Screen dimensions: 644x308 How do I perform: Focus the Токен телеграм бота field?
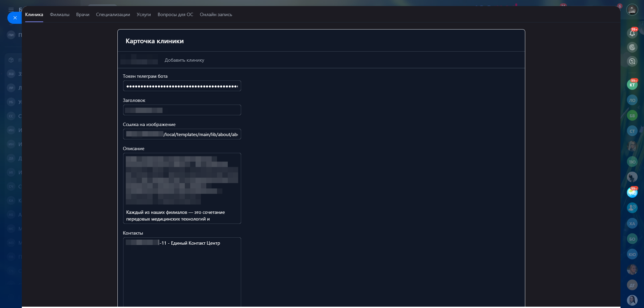(x=182, y=86)
